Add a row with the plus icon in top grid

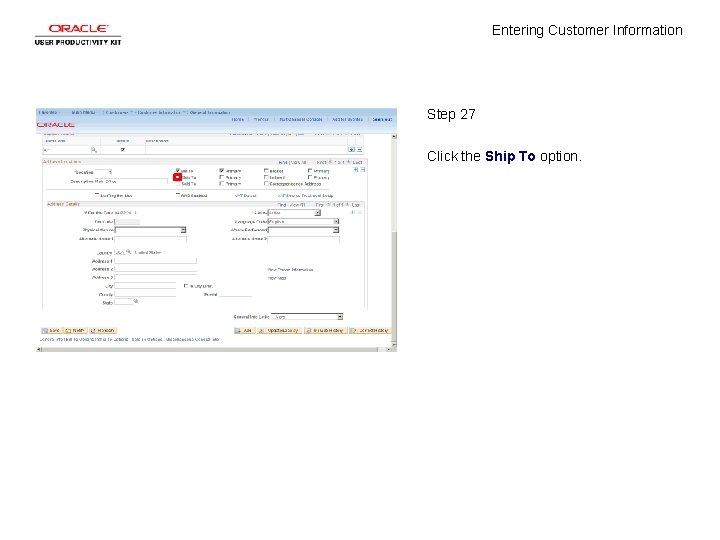[351, 150]
